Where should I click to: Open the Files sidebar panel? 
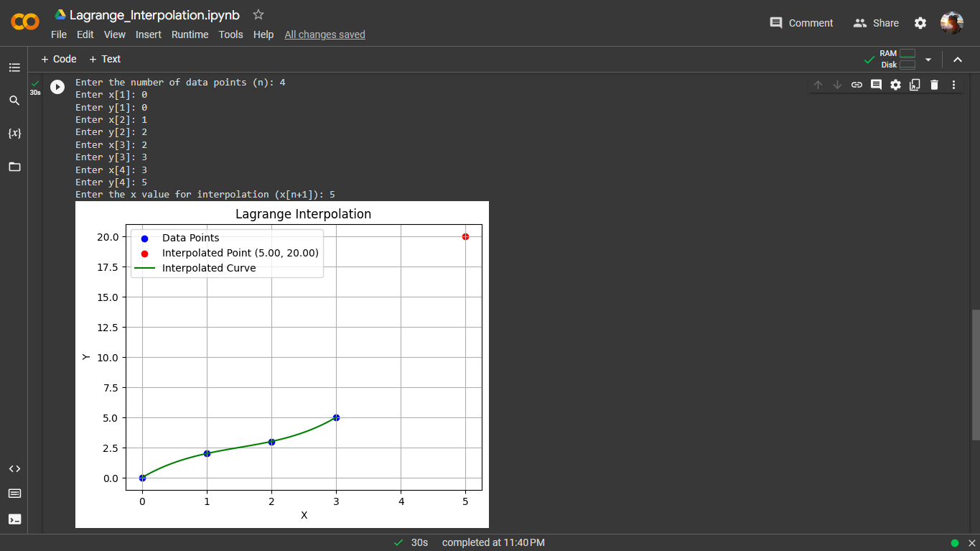pyautogui.click(x=14, y=167)
